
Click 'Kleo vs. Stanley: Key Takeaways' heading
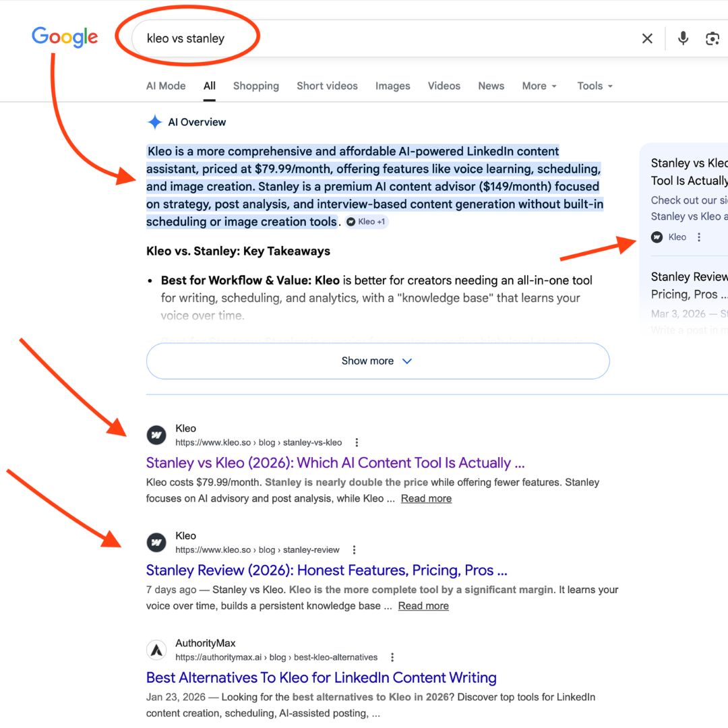click(x=238, y=251)
